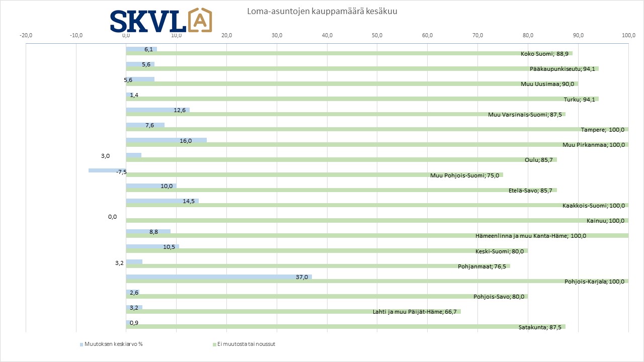
Task: Click the Koko Suomi; 88,9 data label
Action: [x=545, y=54]
